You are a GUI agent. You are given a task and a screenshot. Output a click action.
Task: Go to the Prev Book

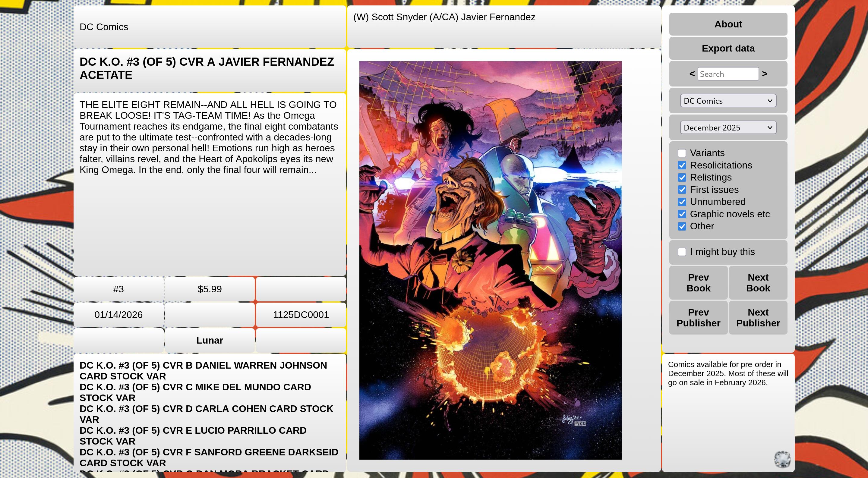pyautogui.click(x=698, y=283)
